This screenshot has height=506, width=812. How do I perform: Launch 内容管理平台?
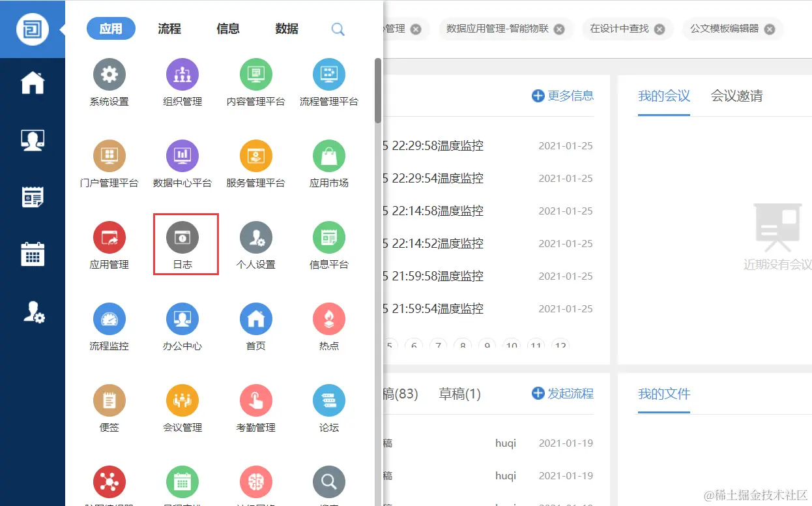tap(255, 82)
